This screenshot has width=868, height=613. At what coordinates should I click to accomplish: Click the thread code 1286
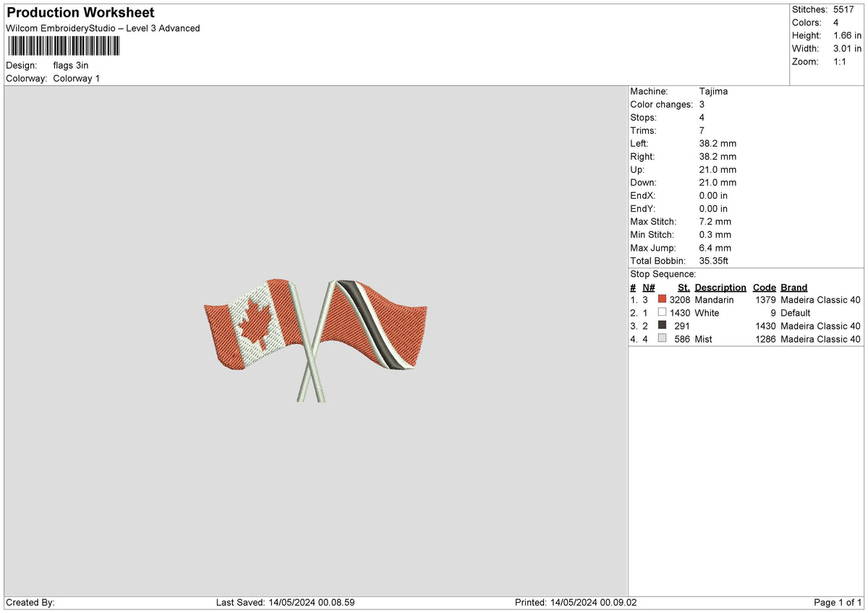(x=765, y=338)
